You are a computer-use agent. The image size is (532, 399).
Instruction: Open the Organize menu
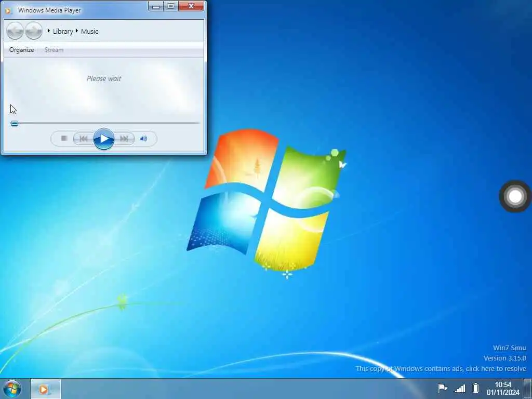(22, 50)
